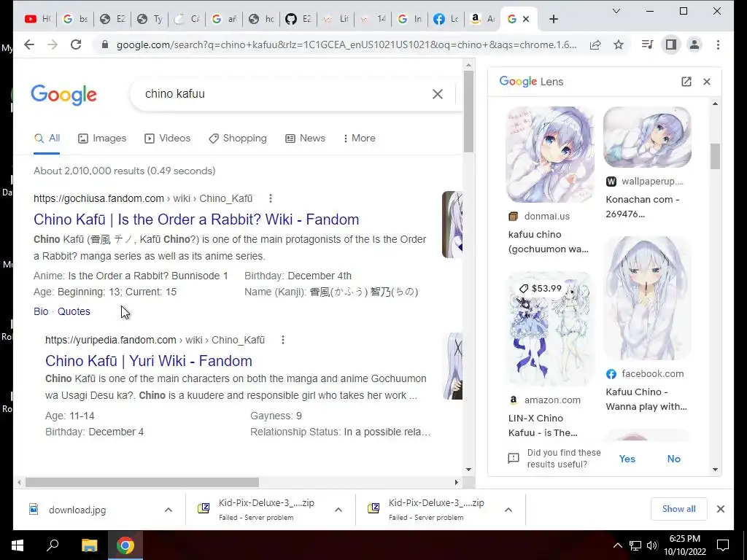Viewport: 747px width, 560px height.
Task: Expand download.jpg options chevron
Action: (169, 510)
